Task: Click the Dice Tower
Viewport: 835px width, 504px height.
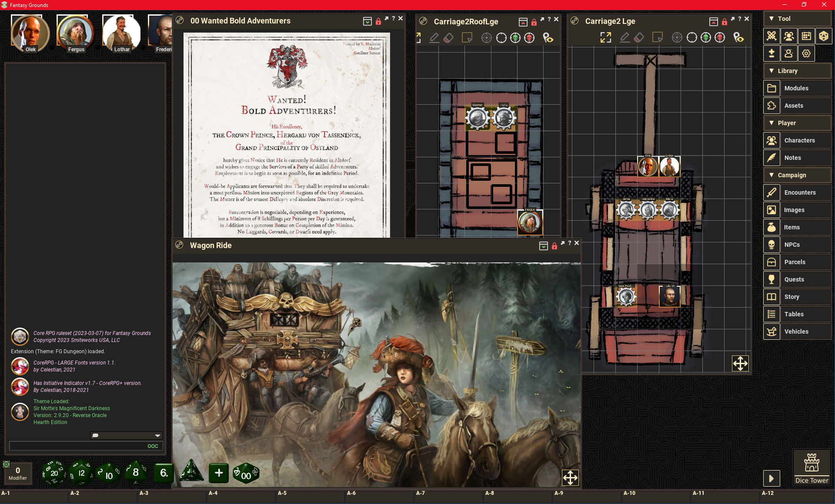Action: tap(812, 467)
